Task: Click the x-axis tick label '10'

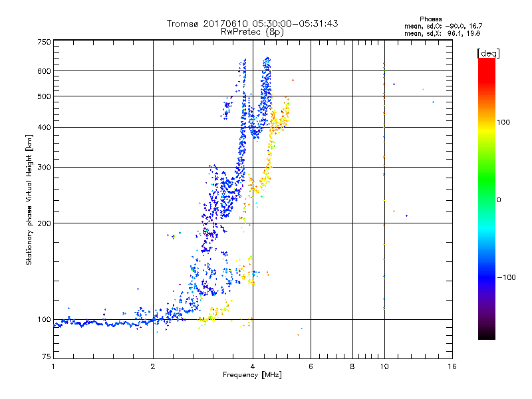Action: [x=384, y=366]
